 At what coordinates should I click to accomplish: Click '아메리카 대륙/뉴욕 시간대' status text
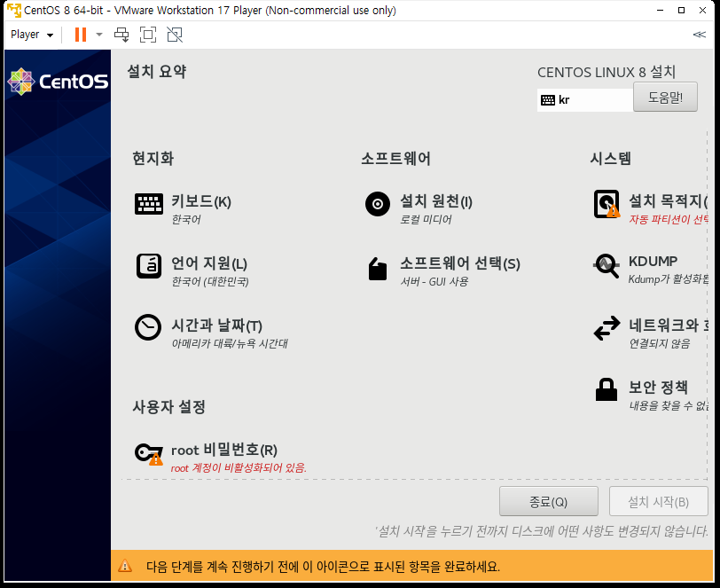coord(230,343)
